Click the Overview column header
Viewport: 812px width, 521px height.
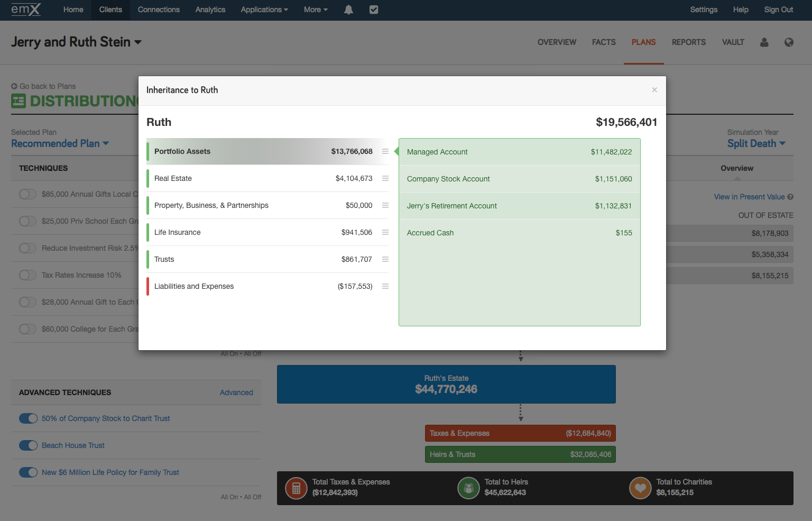[736, 168]
